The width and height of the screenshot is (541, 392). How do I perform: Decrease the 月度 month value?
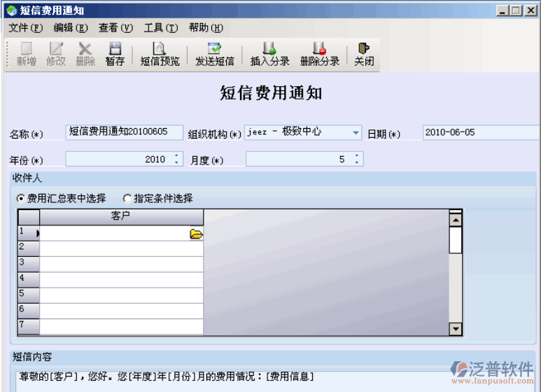tap(357, 162)
